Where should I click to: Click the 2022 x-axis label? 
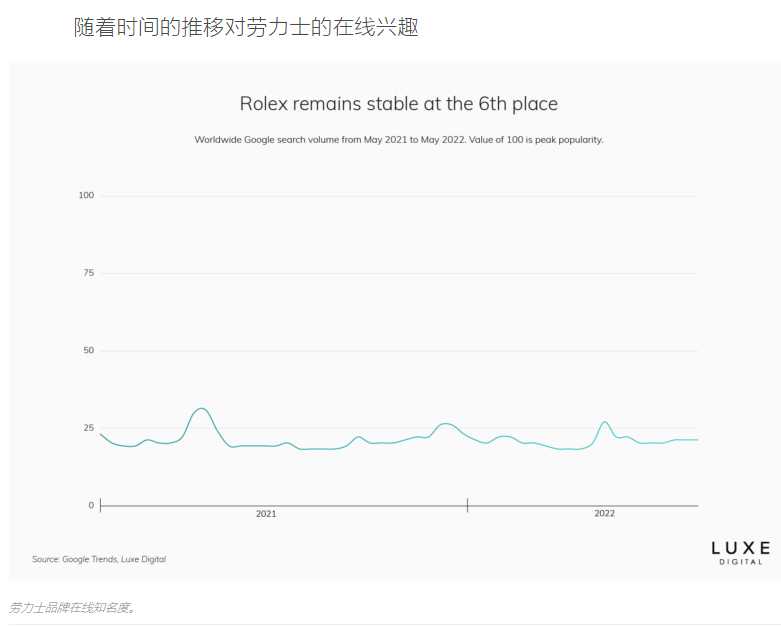[604, 513]
